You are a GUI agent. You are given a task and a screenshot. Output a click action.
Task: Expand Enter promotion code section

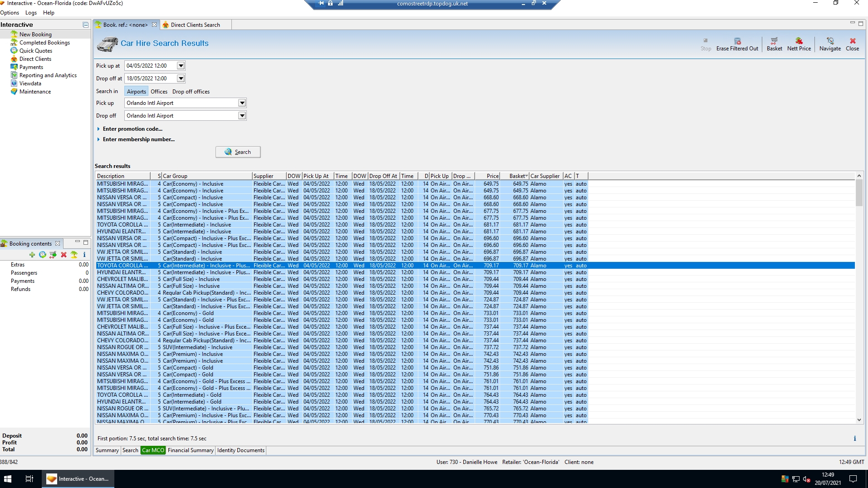(130, 129)
